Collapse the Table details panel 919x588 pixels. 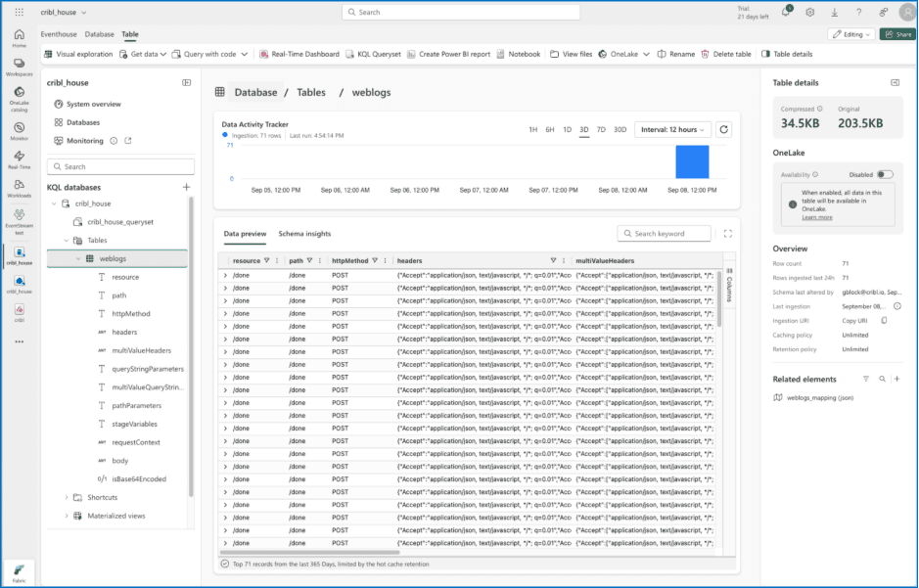pos(895,83)
